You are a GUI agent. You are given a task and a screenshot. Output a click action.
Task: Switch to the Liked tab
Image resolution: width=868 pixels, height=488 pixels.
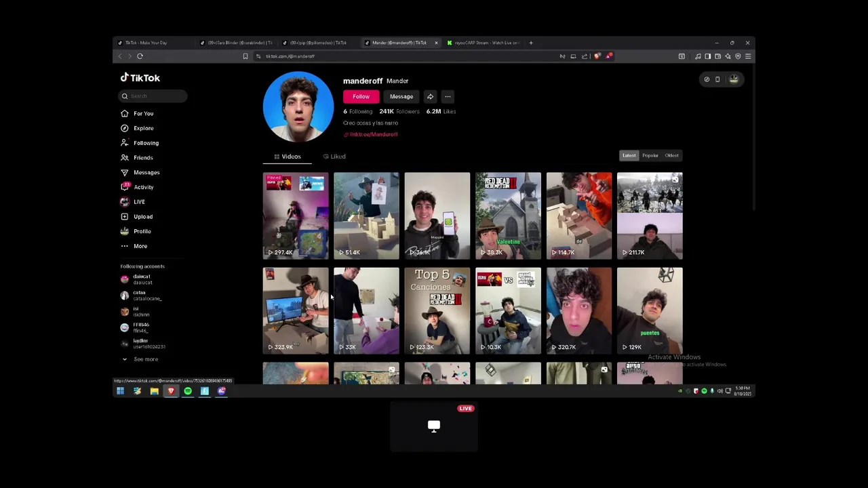(x=334, y=157)
